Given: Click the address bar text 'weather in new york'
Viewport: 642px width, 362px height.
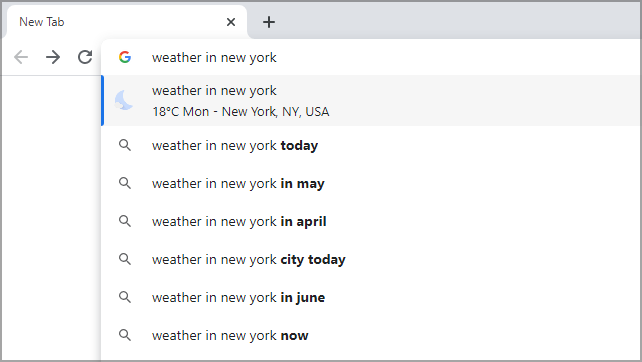Looking at the screenshot, I should [214, 57].
